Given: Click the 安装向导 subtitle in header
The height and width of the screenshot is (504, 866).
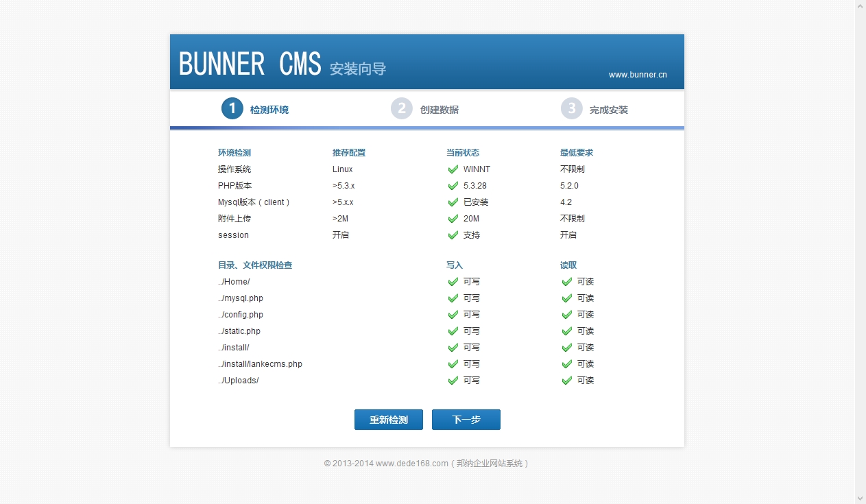Looking at the screenshot, I should click(358, 69).
